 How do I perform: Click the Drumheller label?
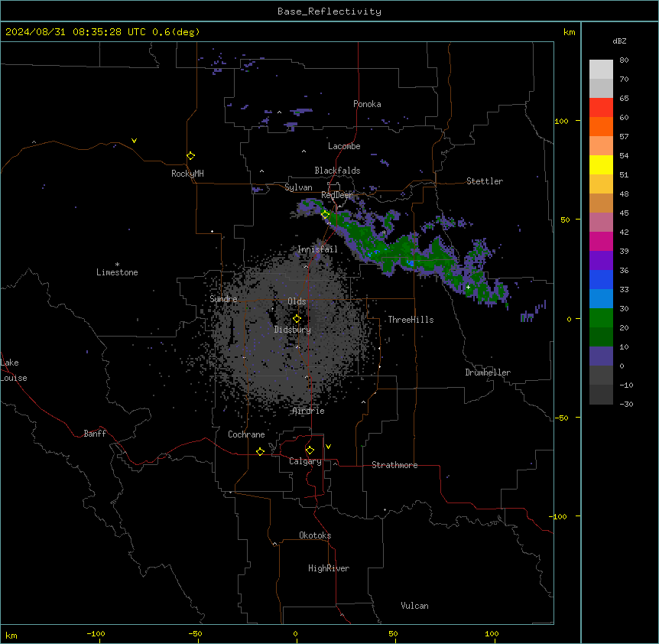point(488,372)
